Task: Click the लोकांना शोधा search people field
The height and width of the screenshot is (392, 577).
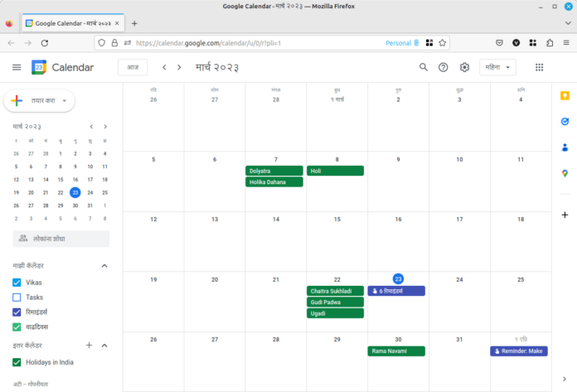Action: pyautogui.click(x=61, y=239)
